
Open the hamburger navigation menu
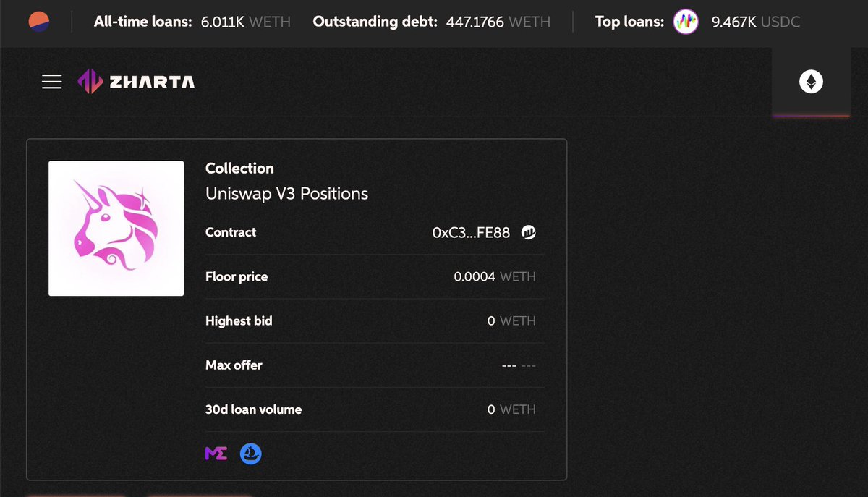(52, 82)
